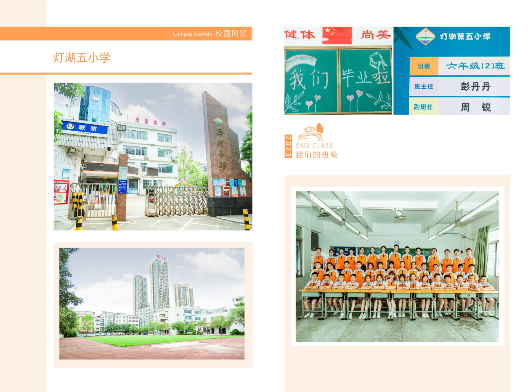Click the 灯湖五小学 page title

click(x=82, y=58)
